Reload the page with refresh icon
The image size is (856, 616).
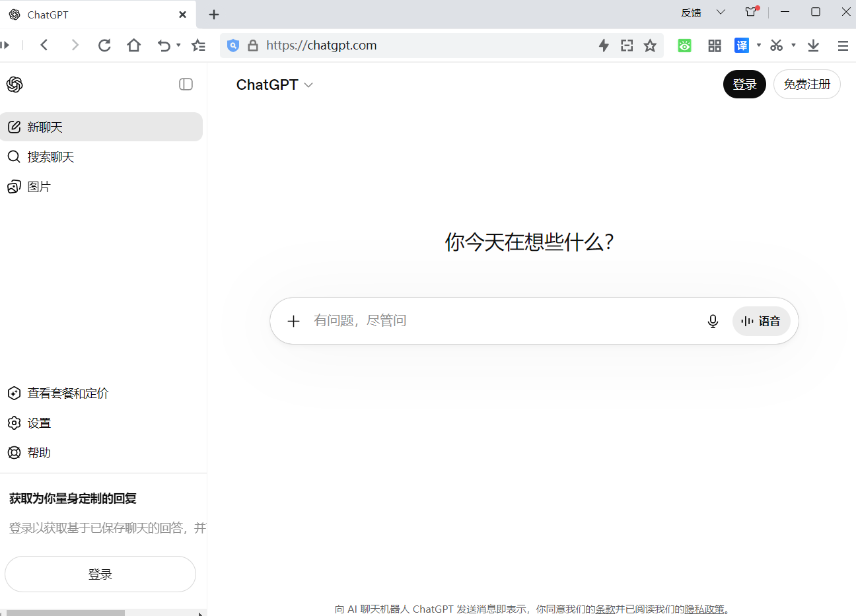pos(104,45)
